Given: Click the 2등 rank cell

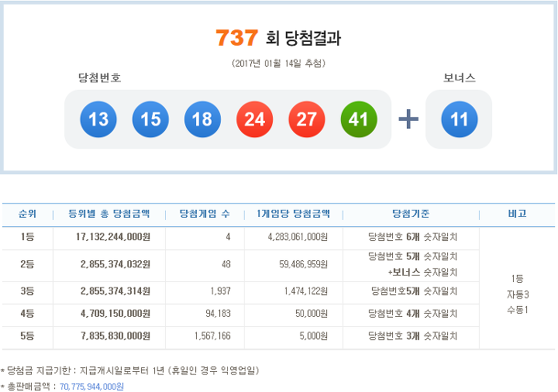Looking at the screenshot, I should 27,264.
